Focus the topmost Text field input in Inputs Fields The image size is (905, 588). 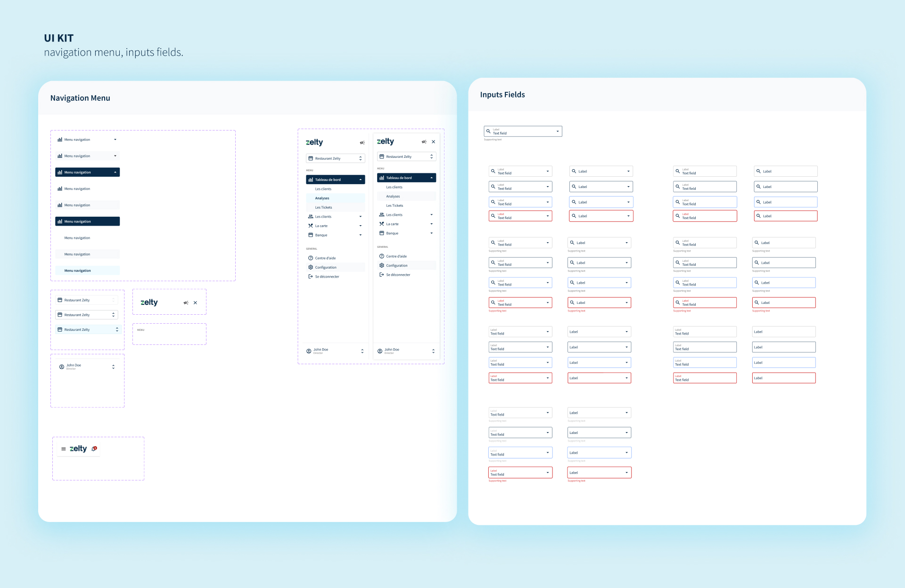tap(523, 131)
